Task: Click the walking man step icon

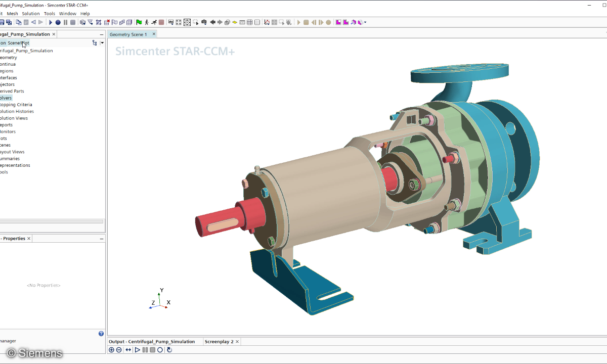Action: (x=147, y=22)
